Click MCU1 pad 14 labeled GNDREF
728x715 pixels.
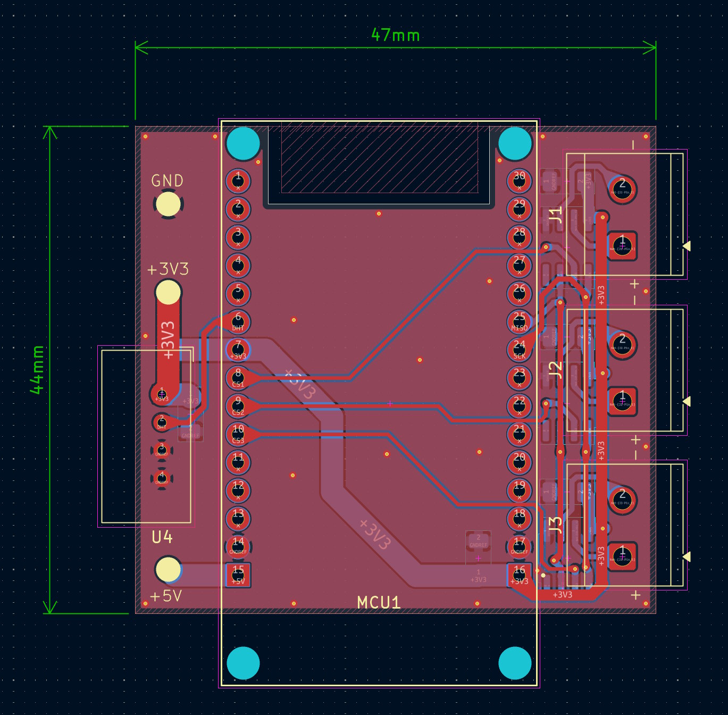point(238,546)
